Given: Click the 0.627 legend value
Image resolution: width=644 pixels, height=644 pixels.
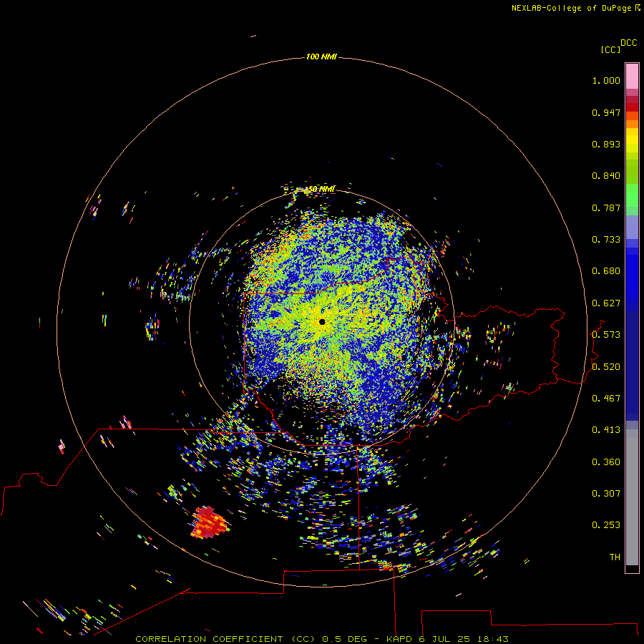Looking at the screenshot, I should (606, 303).
